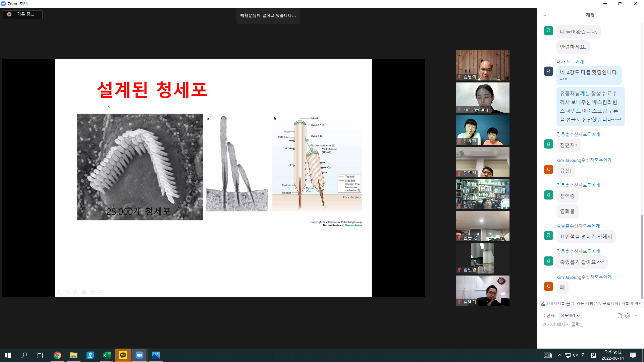This screenshot has height=362, width=644.
Task: Collapse the chat panel chevron
Action: pyautogui.click(x=545, y=15)
